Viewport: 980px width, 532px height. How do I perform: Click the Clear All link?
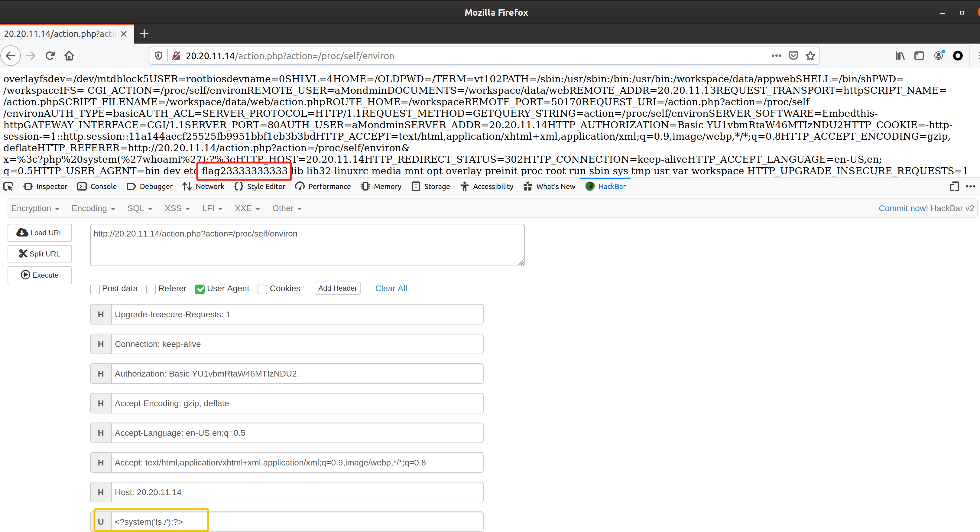point(391,289)
